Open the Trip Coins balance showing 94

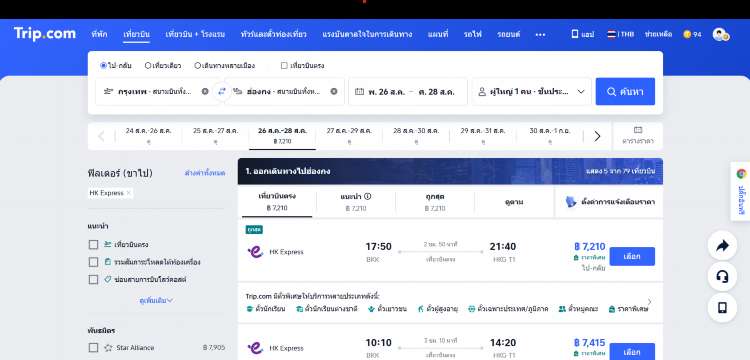(x=692, y=34)
